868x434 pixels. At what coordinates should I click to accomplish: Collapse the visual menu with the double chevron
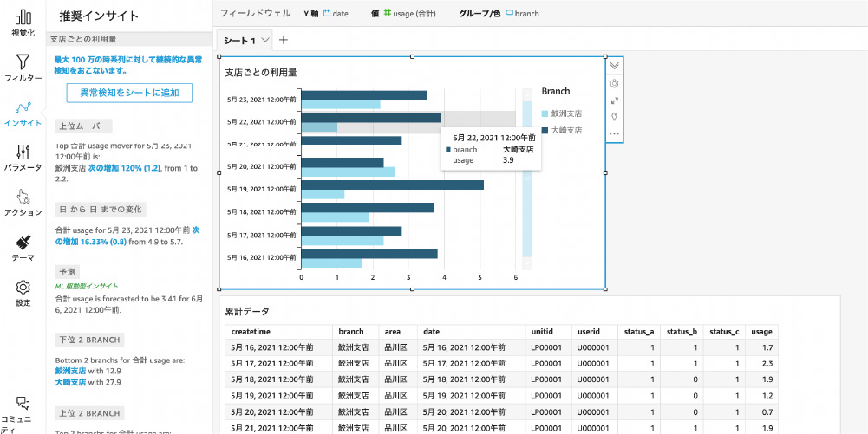(614, 66)
